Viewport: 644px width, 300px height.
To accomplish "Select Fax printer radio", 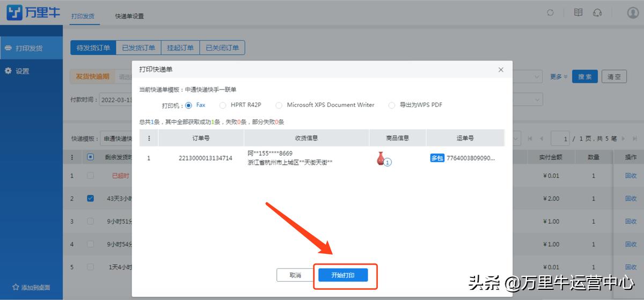I will (188, 105).
